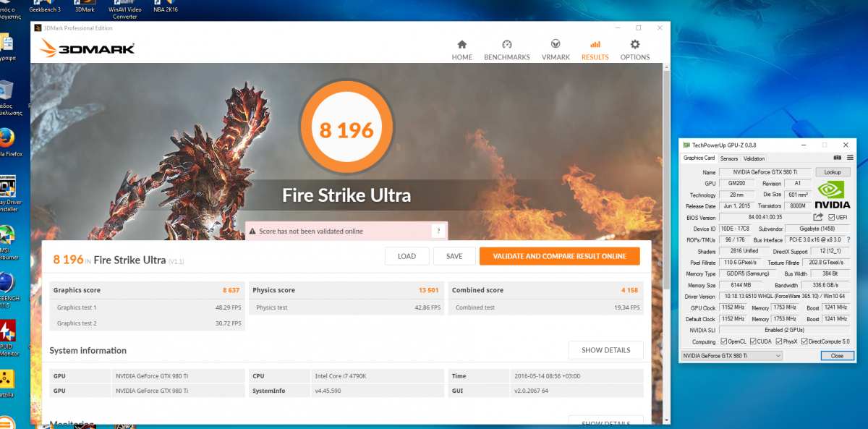Click the Lookup button in GPU-Z
The image size is (868, 429).
[x=833, y=172]
